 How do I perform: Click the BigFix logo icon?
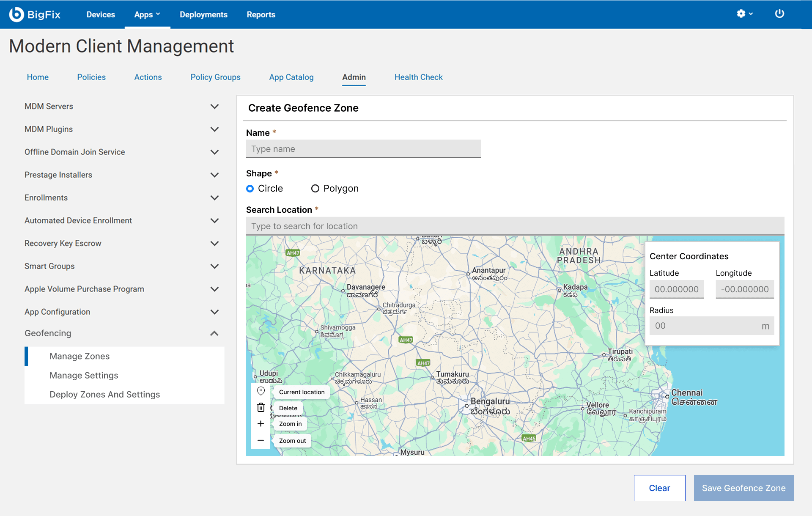pyautogui.click(x=16, y=14)
